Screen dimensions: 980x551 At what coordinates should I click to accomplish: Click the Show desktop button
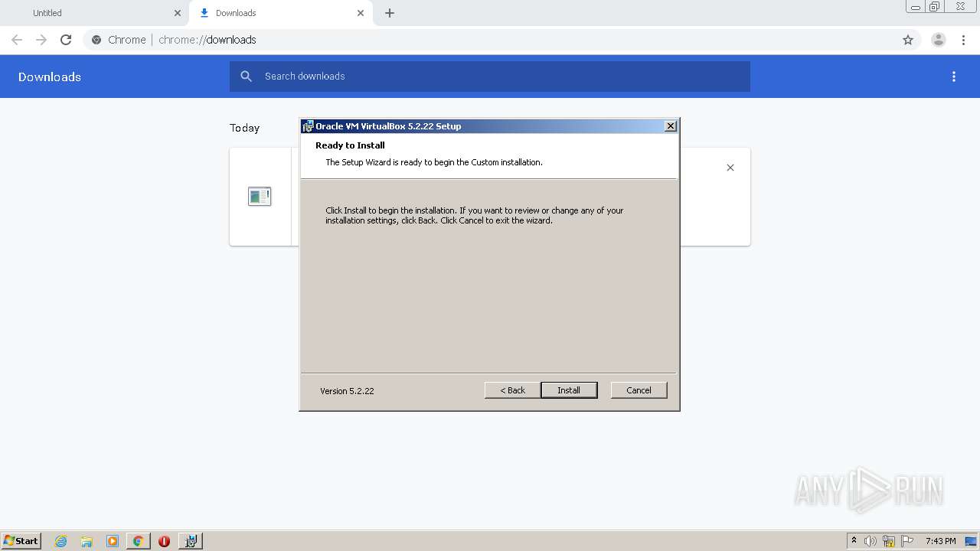[x=972, y=541]
